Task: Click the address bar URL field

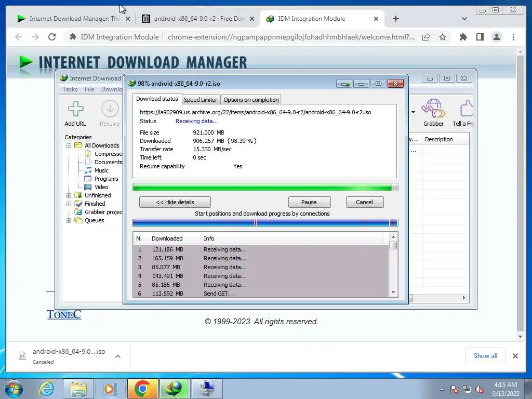Action: (x=291, y=37)
